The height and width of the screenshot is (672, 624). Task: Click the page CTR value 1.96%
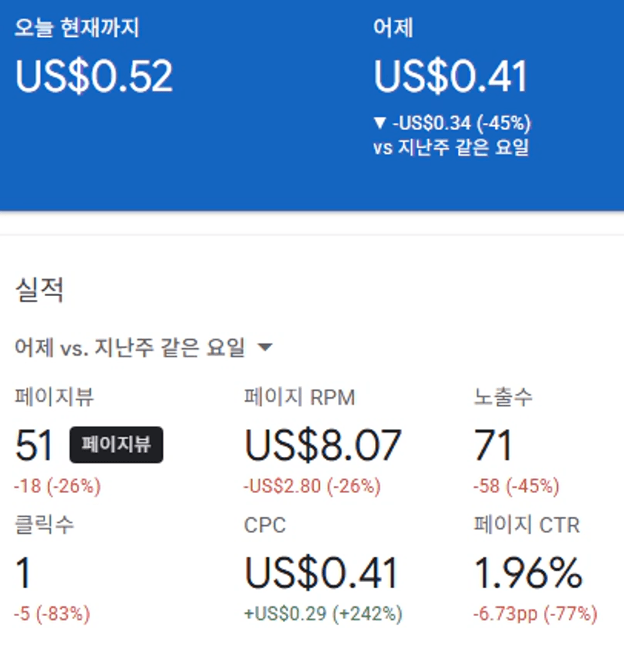(x=528, y=575)
